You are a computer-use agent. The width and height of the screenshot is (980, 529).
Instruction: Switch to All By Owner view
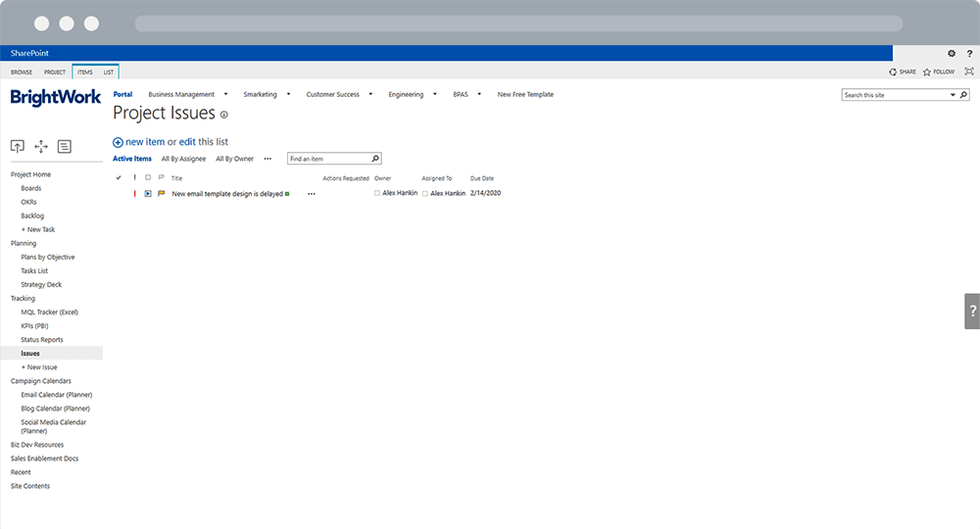click(x=234, y=159)
